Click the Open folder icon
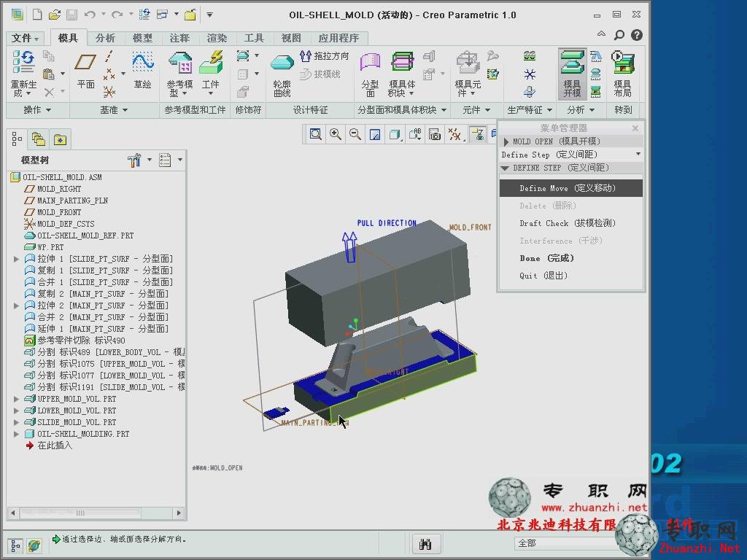This screenshot has width=747, height=560. pos(54,15)
